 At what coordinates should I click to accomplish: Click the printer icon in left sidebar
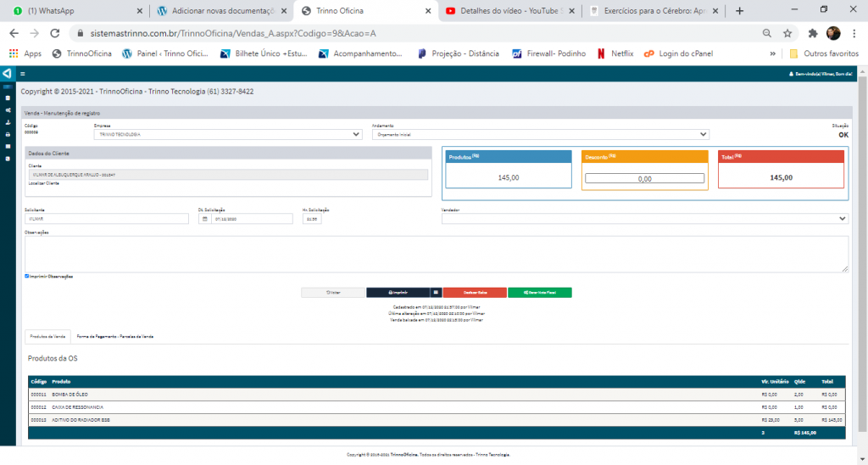(x=7, y=134)
